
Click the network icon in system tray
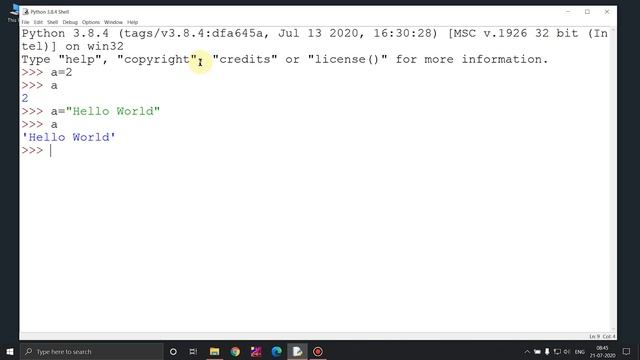557,351
